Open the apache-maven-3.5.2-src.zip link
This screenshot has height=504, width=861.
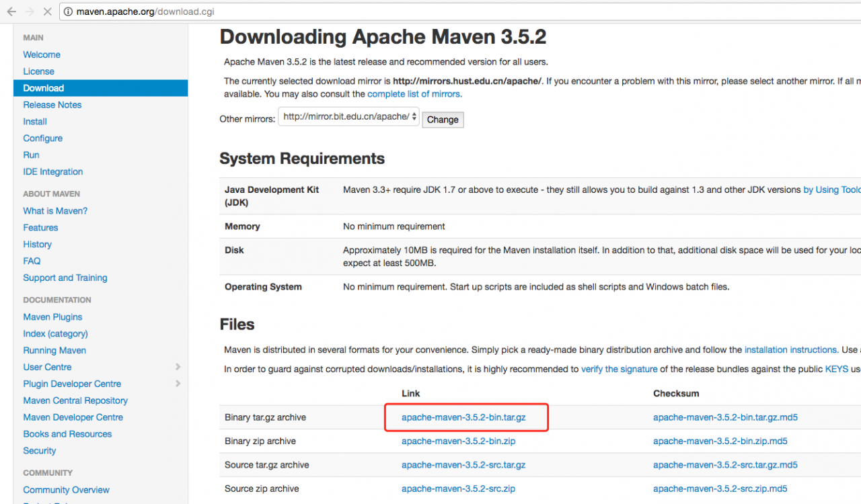458,489
